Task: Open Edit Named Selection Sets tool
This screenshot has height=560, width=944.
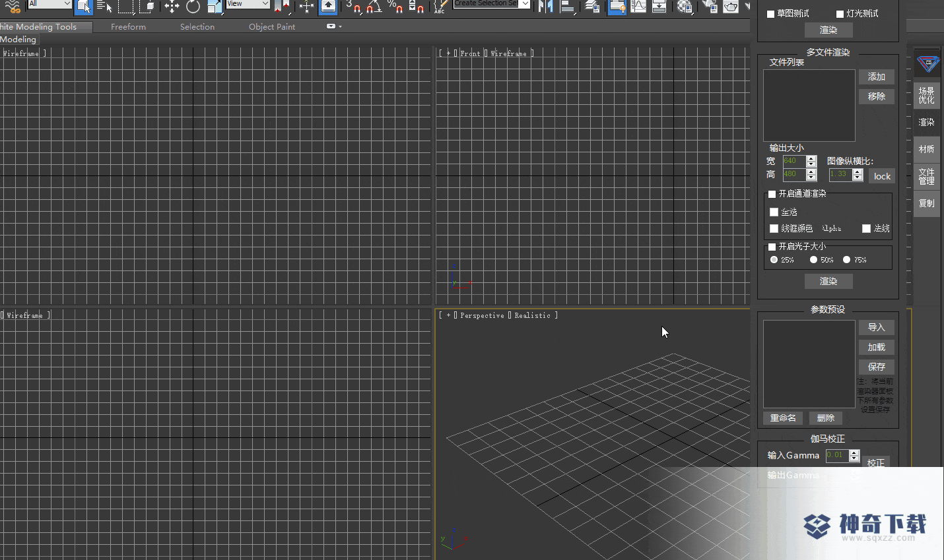Action: click(440, 7)
